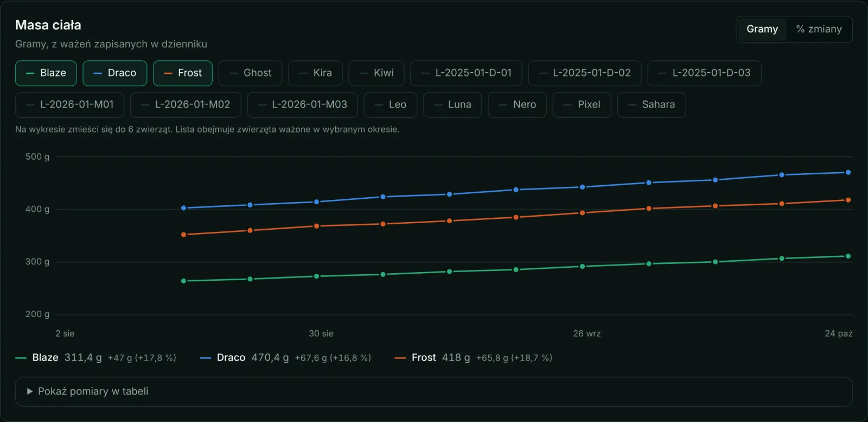Image resolution: width=868 pixels, height=422 pixels.
Task: Click the last green Blaze data point
Action: coord(848,256)
